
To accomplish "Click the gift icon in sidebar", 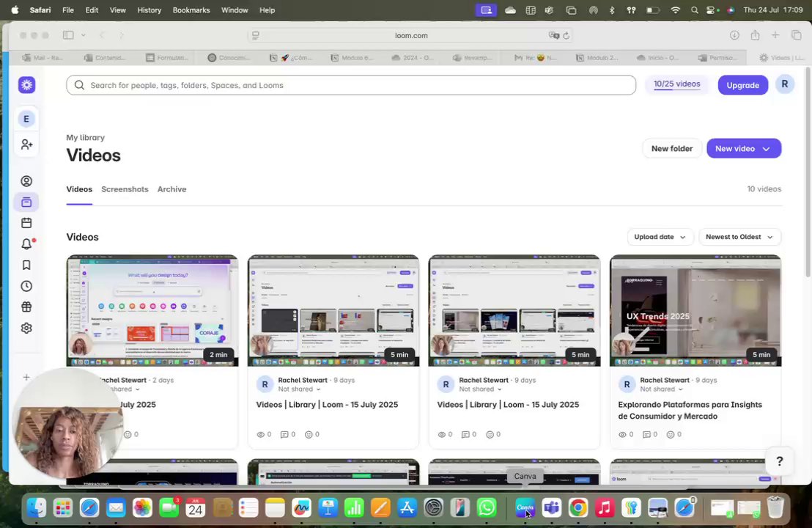I will (26, 307).
